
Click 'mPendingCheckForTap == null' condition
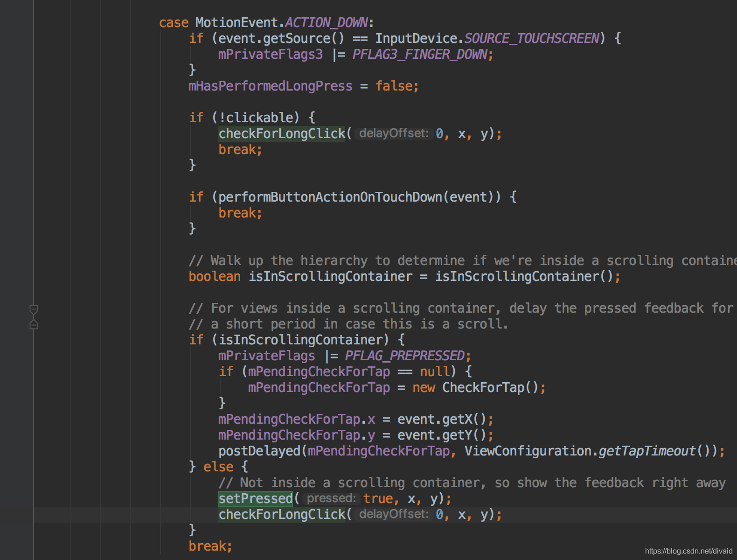348,371
